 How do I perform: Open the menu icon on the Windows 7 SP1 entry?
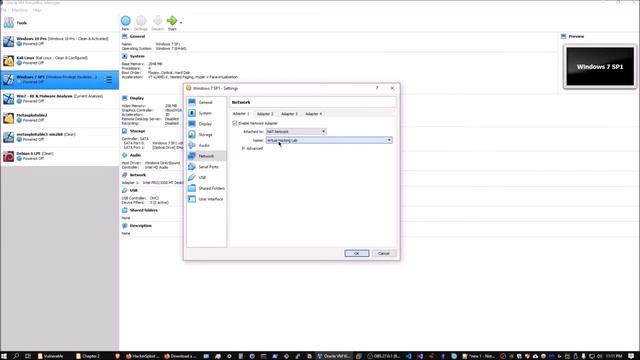point(109,80)
